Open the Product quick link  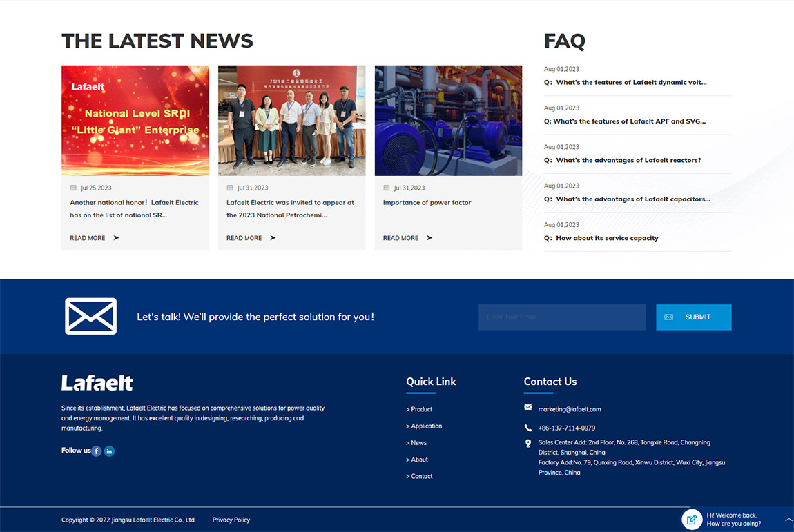click(419, 409)
